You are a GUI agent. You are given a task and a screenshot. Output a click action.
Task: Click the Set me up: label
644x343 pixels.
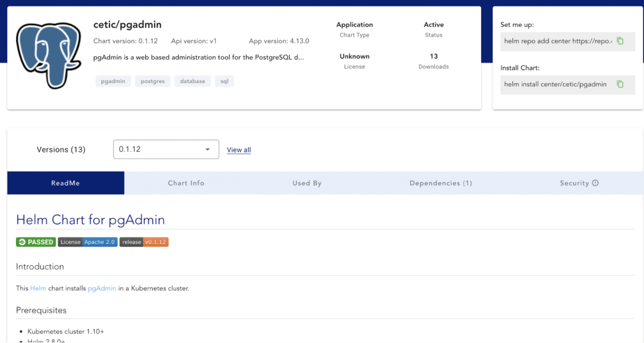pos(517,25)
